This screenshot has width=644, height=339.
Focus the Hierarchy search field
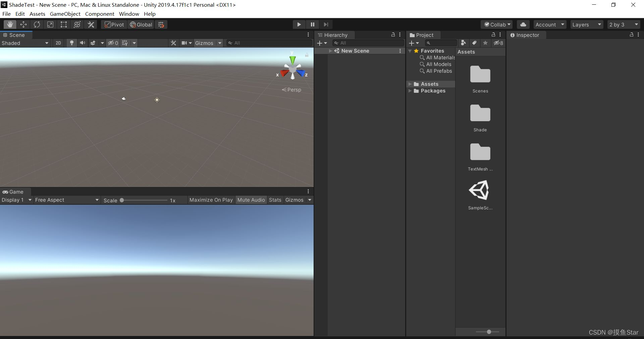pos(368,43)
